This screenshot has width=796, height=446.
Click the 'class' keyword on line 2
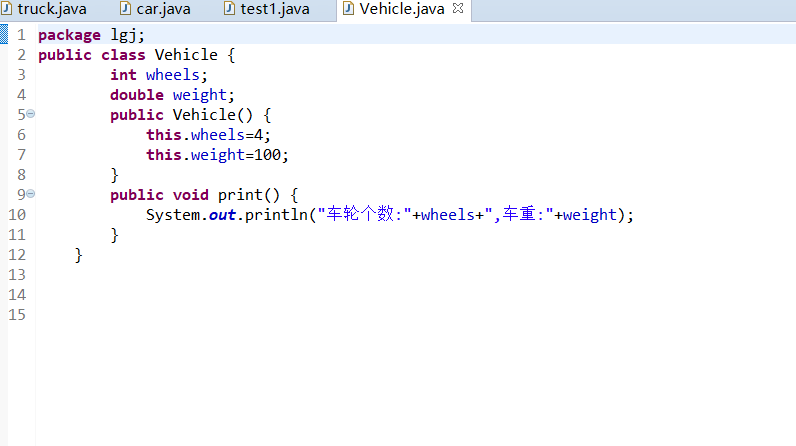tap(123, 55)
